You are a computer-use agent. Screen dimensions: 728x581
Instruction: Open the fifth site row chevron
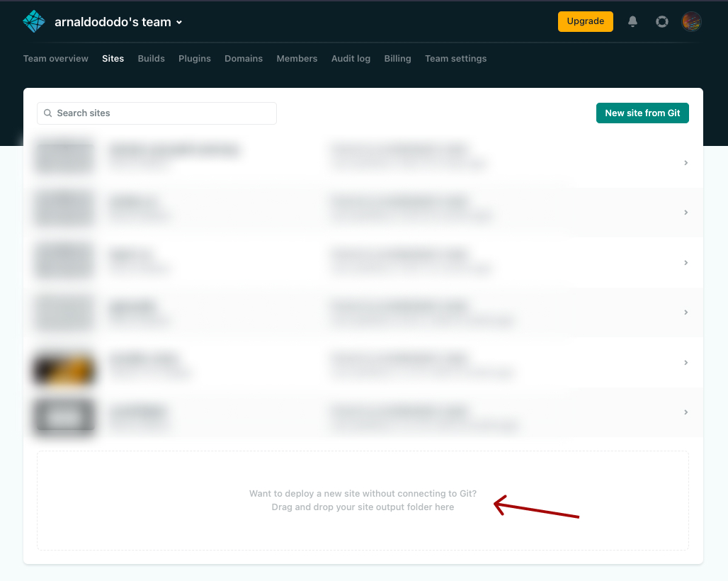tap(686, 362)
